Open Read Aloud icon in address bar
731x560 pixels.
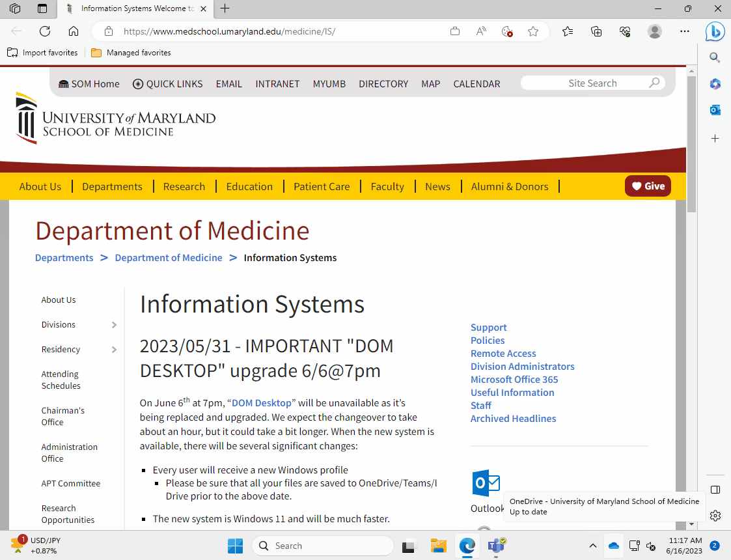pos(481,31)
